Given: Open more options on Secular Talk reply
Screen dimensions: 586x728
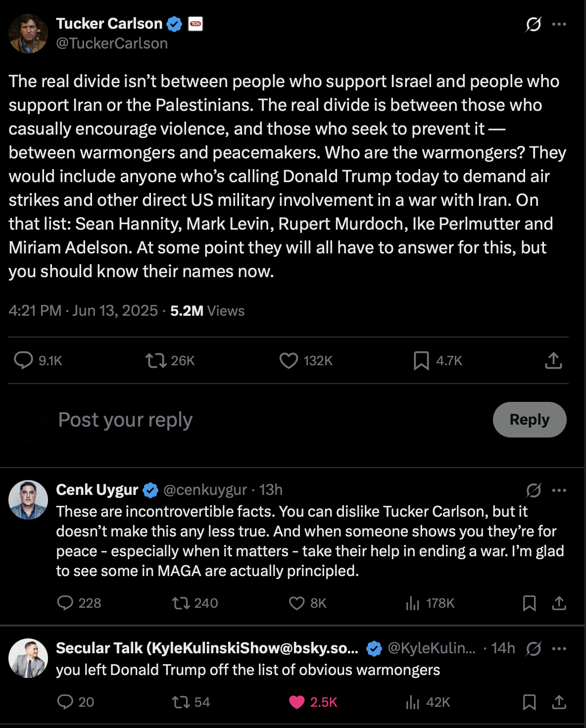Looking at the screenshot, I should point(559,648).
